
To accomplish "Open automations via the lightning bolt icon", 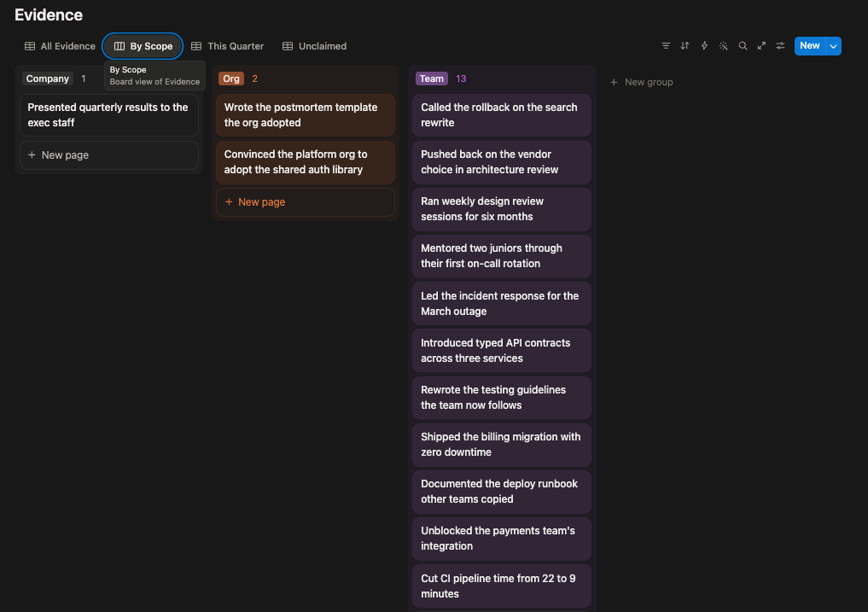I will click(704, 46).
